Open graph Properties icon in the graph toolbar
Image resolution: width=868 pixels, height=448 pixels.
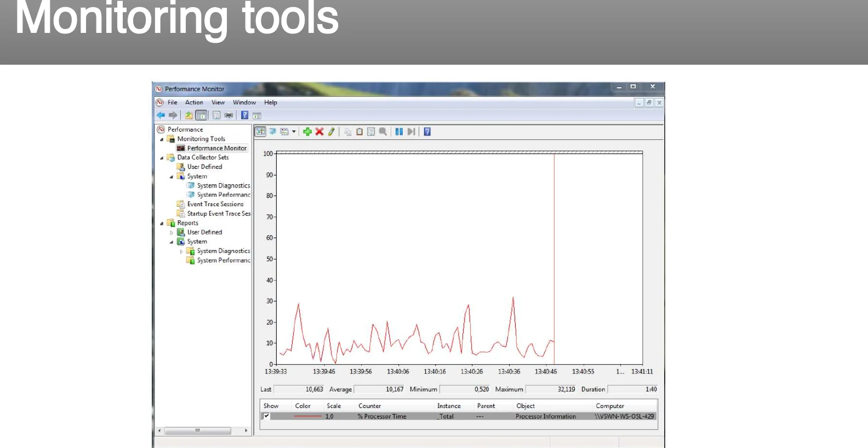pos(371,132)
